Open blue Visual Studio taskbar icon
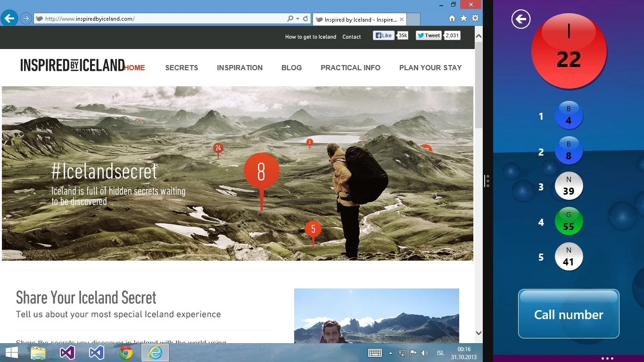Image resolution: width=644 pixels, height=362 pixels. (97, 353)
